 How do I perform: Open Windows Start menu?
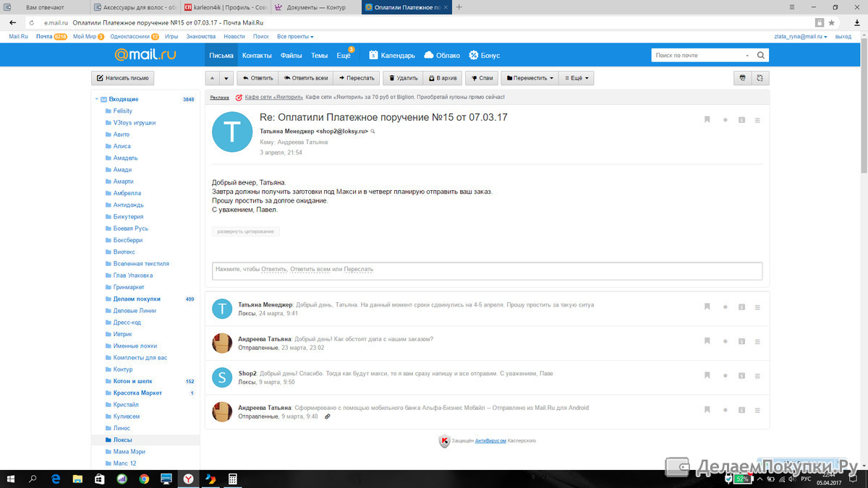click(11, 479)
